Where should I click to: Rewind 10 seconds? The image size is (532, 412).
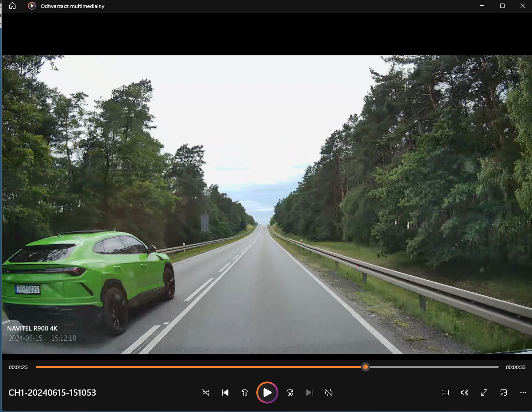click(x=245, y=393)
